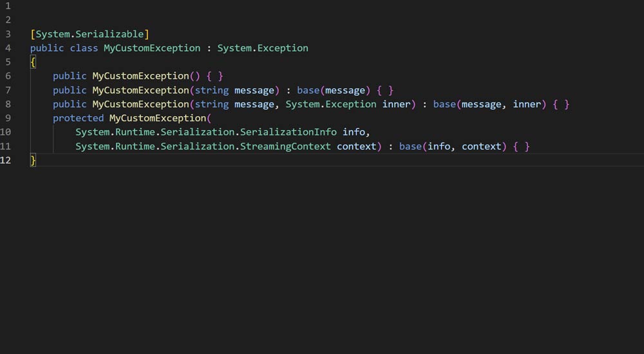Place cursor on the System.Serializable attribute
The image size is (644, 354).
pos(90,34)
